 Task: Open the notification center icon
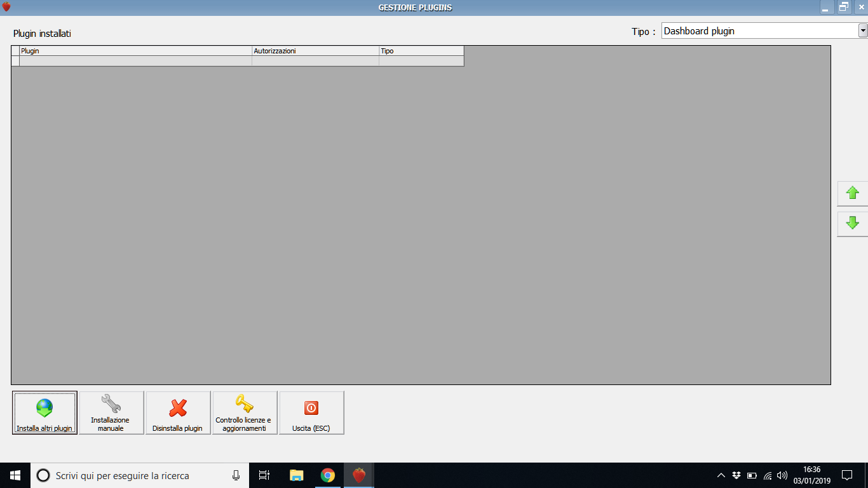pos(847,475)
